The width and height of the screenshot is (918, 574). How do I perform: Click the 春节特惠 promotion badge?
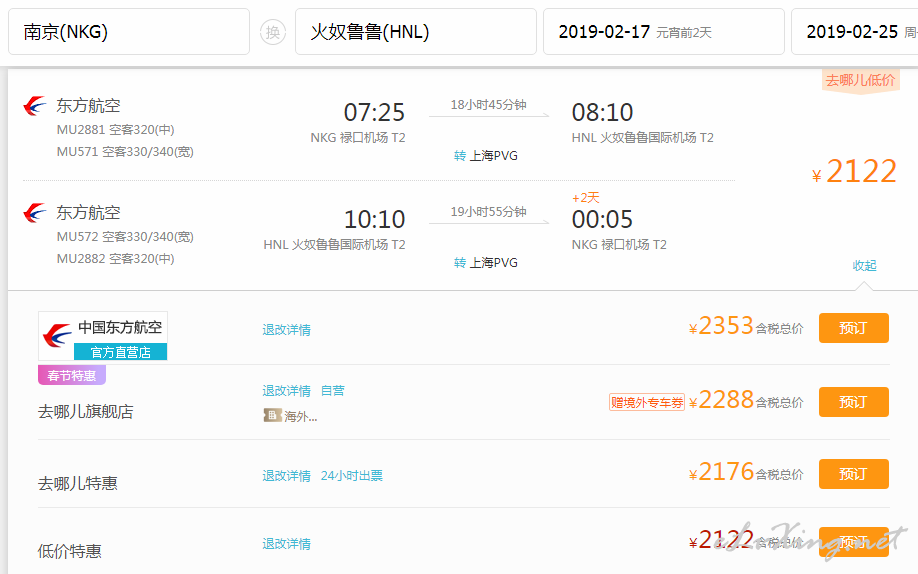(x=71, y=375)
